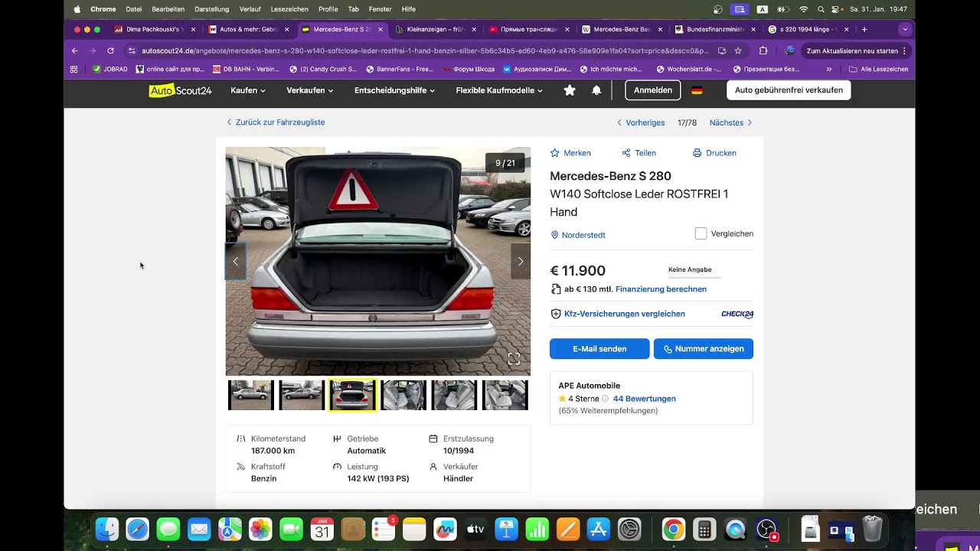Select the highlighted open-trunk thumbnail

[352, 395]
